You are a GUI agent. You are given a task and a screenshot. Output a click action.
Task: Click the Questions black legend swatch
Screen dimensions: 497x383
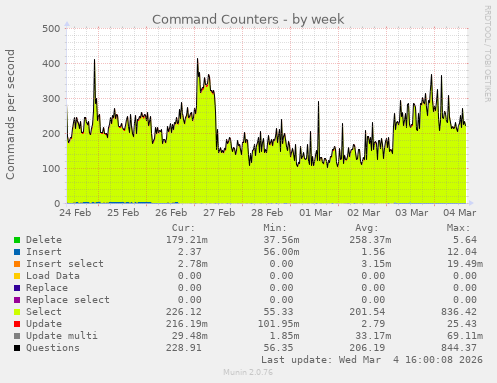pos(17,348)
